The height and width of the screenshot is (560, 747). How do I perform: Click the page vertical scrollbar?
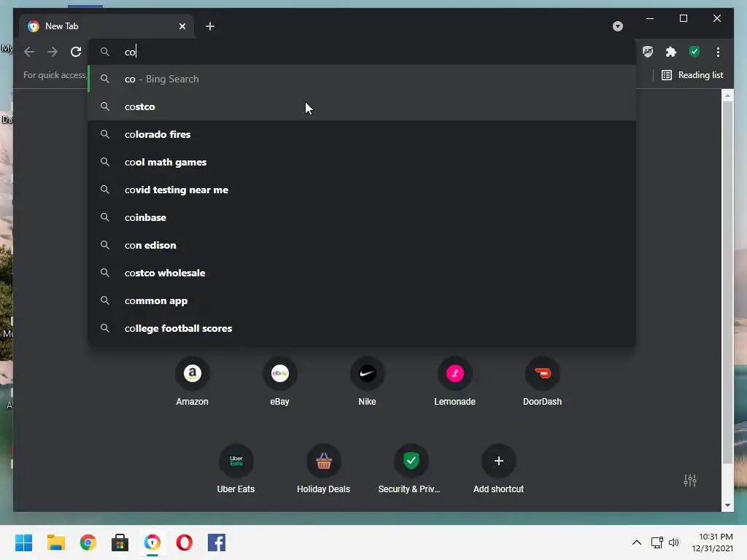(x=727, y=281)
